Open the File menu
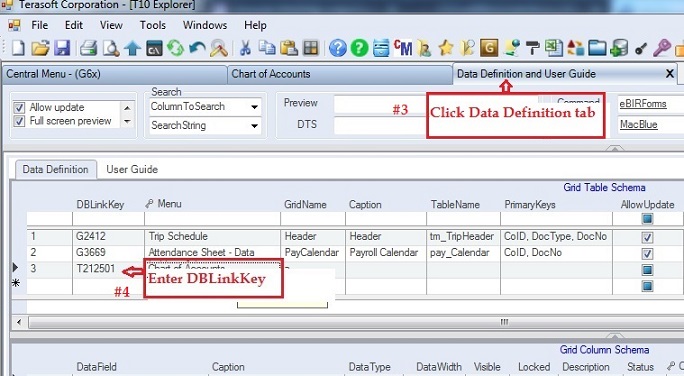This screenshot has width=684, height=376. coord(39,25)
